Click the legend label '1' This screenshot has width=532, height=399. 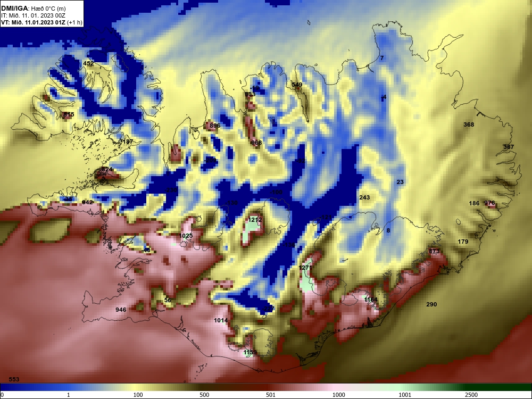[x=69, y=395]
